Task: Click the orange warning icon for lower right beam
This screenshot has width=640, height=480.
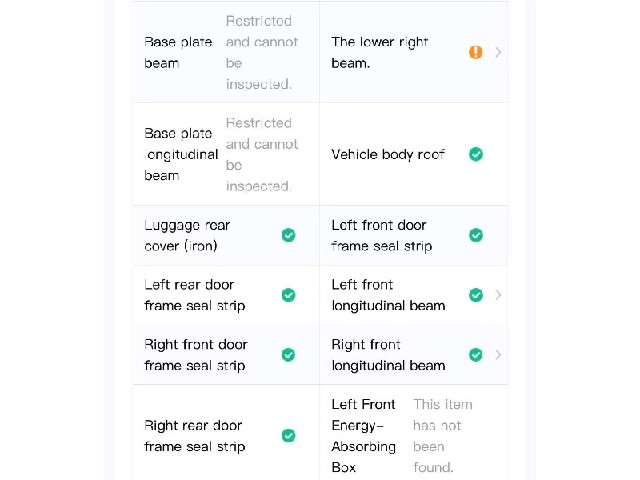Action: 476,52
